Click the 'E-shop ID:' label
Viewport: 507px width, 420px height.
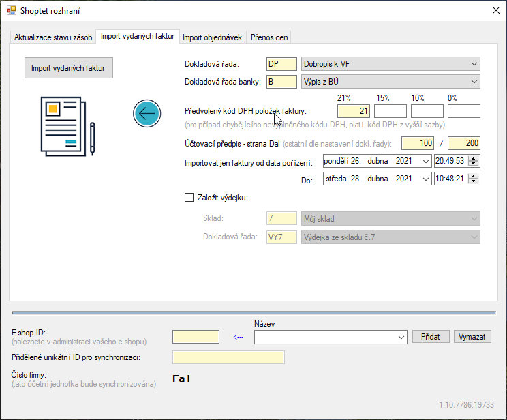click(29, 333)
